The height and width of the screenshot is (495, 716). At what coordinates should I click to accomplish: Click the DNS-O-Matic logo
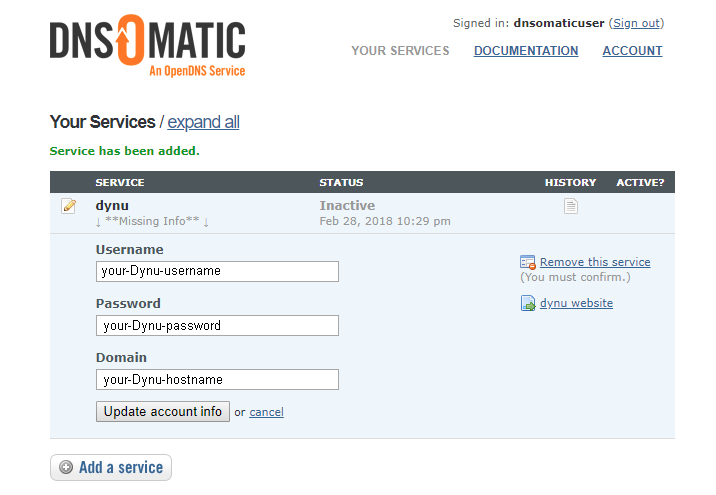point(147,45)
